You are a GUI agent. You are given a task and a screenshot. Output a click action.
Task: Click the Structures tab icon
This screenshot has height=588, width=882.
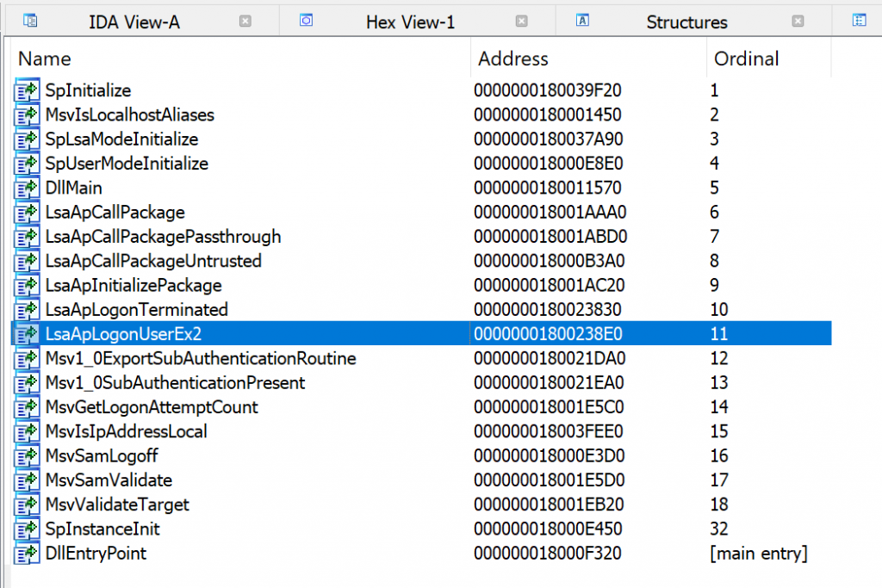[x=582, y=21]
